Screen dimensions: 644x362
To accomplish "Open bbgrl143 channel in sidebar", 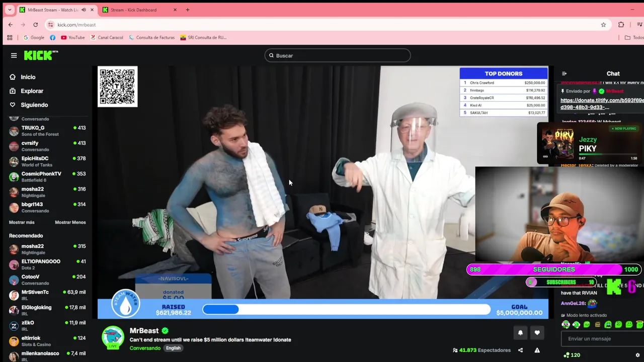I will (x=47, y=207).
